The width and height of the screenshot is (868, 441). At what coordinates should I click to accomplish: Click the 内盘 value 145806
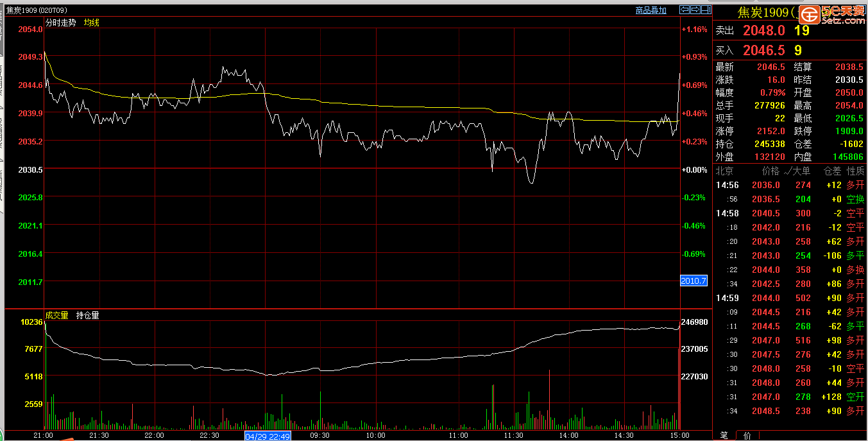(848, 157)
